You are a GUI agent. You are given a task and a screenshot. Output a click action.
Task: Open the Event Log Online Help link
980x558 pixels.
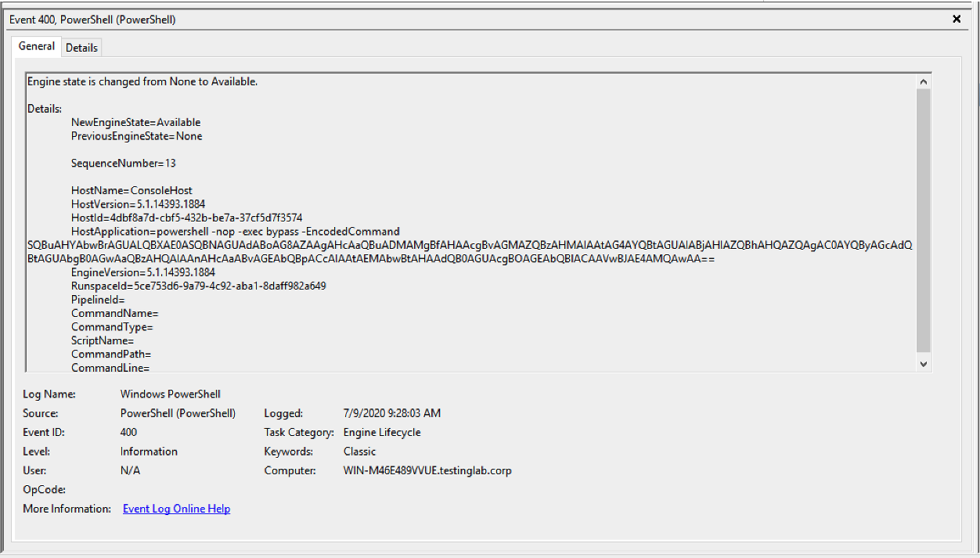[x=176, y=509]
